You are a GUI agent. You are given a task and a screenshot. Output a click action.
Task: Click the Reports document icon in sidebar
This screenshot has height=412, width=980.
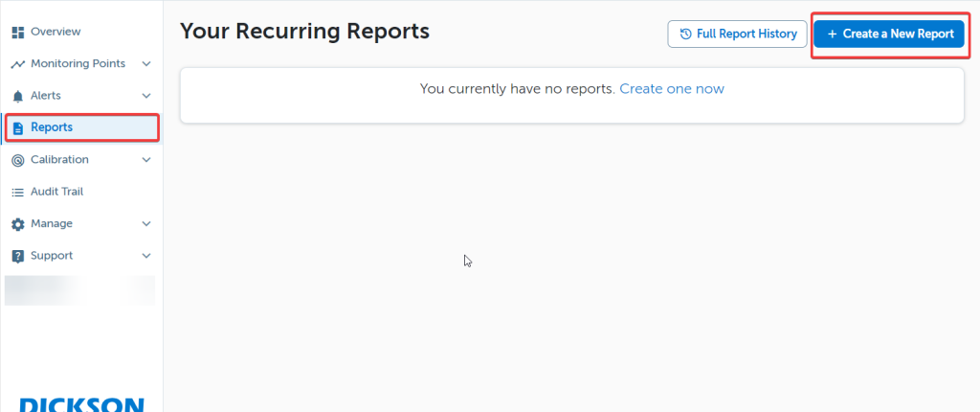17,127
